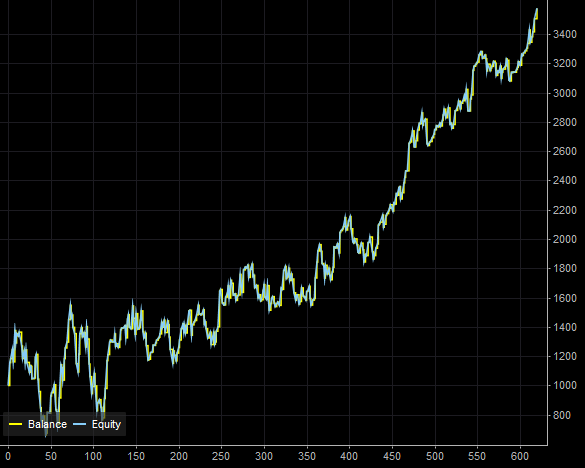Select the 1000 y-axis label
Screen dimensions: 585x468
(x=565, y=386)
